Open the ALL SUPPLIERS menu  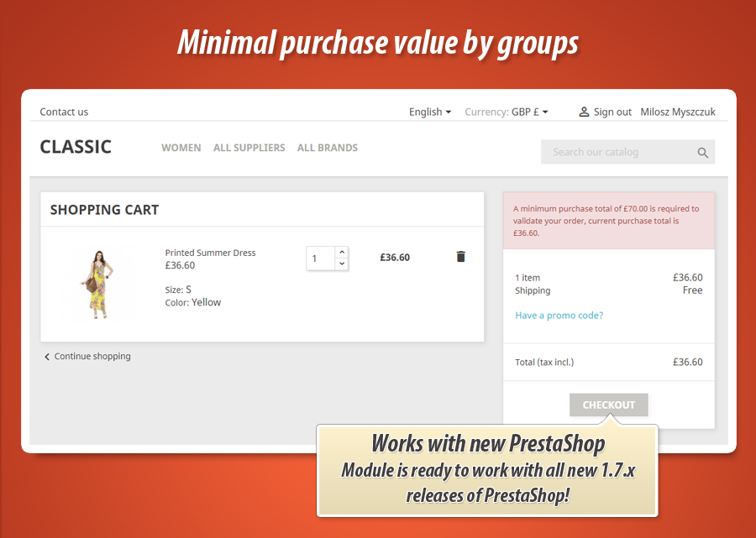point(249,148)
